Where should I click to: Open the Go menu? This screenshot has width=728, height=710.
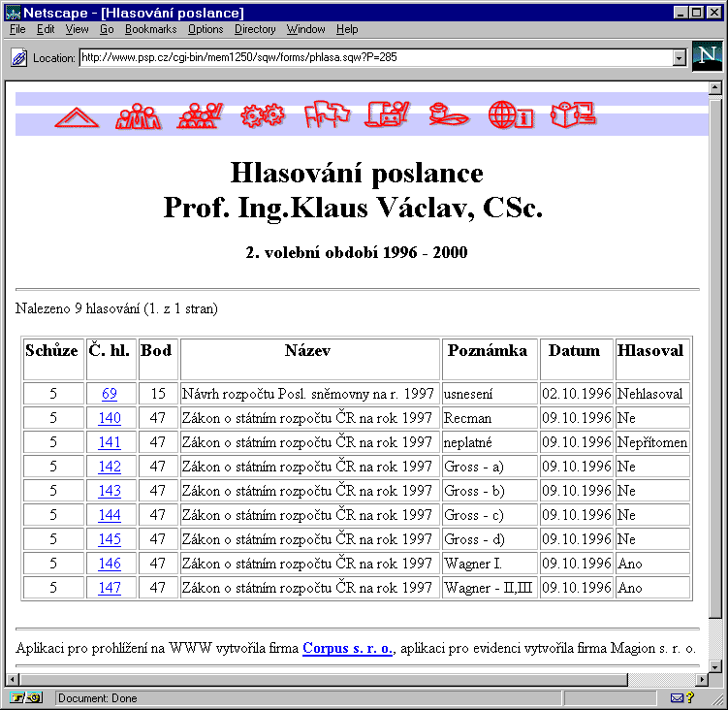point(107,29)
